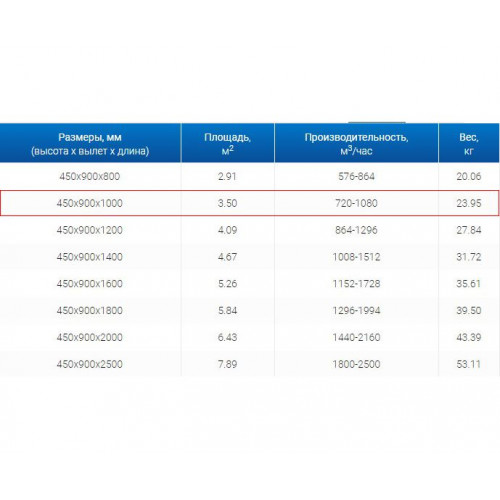
Task: Click the area value 7.89
Action: (227, 364)
